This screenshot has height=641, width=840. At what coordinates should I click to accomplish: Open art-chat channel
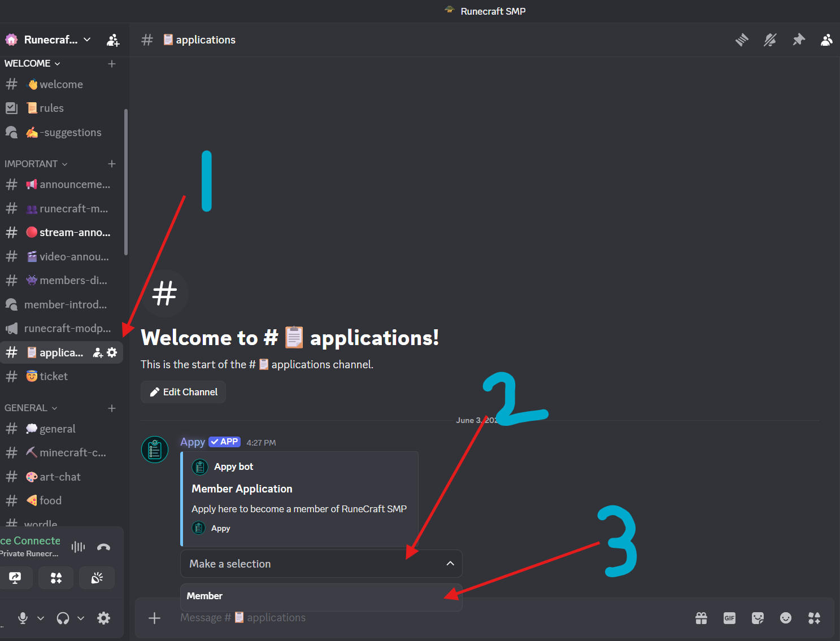click(x=62, y=477)
